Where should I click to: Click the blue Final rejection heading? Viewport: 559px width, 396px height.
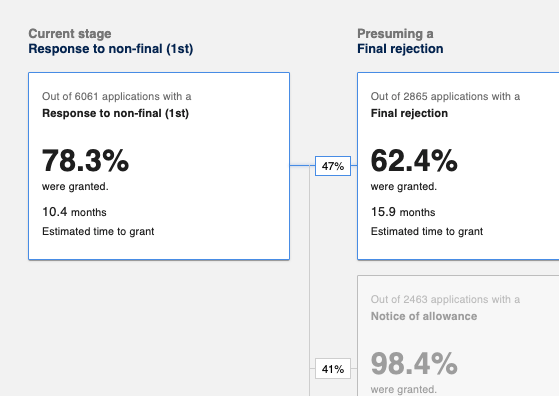400,49
